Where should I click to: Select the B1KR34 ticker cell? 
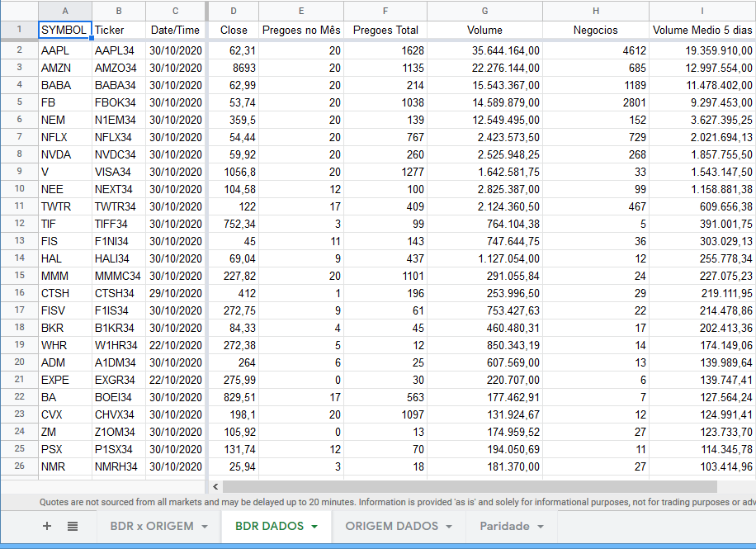[119, 328]
